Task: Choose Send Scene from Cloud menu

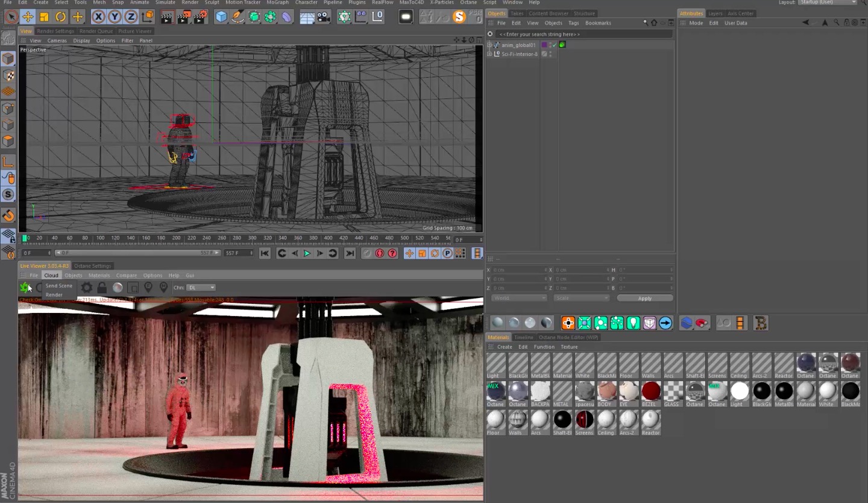Action: coord(59,286)
